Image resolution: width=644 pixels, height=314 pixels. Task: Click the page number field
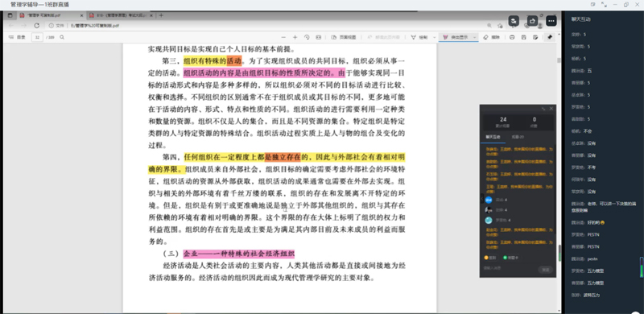pyautogui.click(x=37, y=37)
